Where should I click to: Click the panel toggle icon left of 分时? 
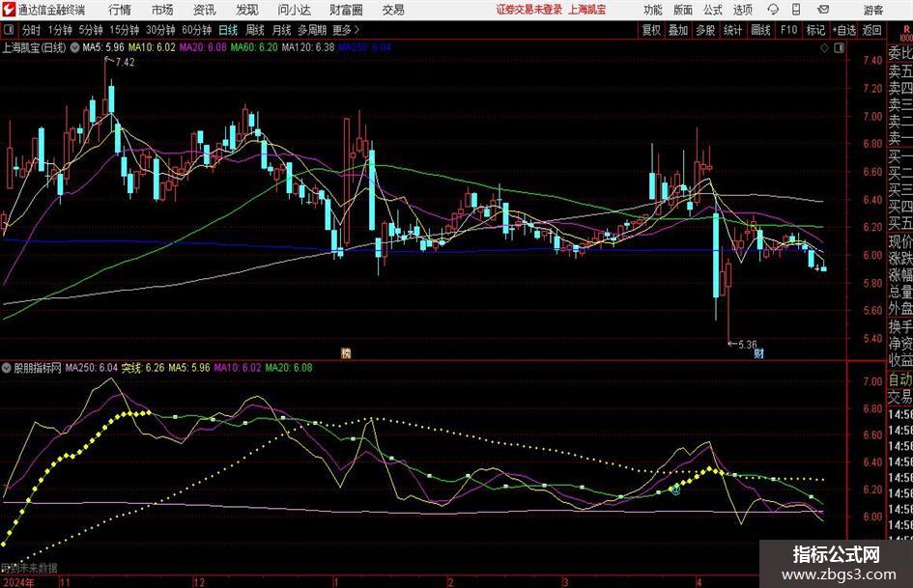tap(9, 30)
